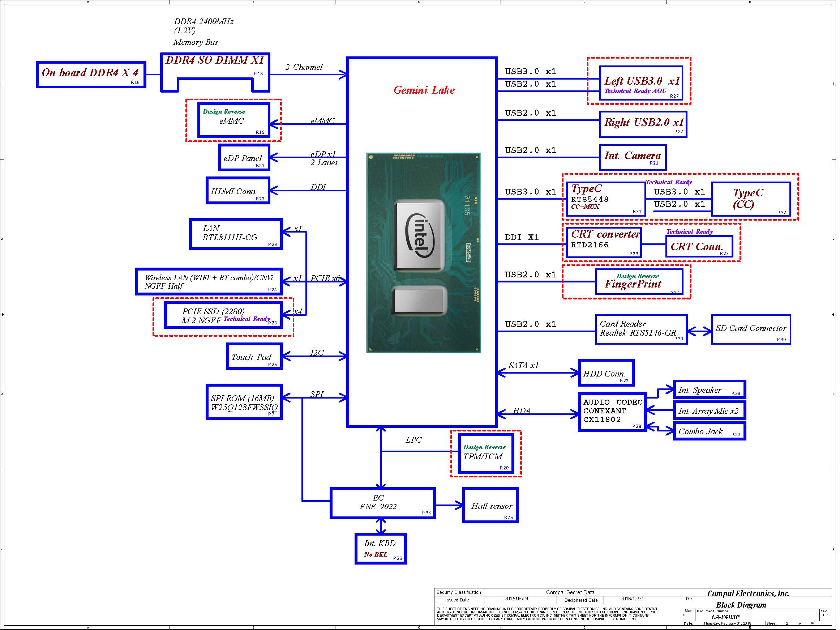Click the 2 Channel label

click(x=304, y=67)
